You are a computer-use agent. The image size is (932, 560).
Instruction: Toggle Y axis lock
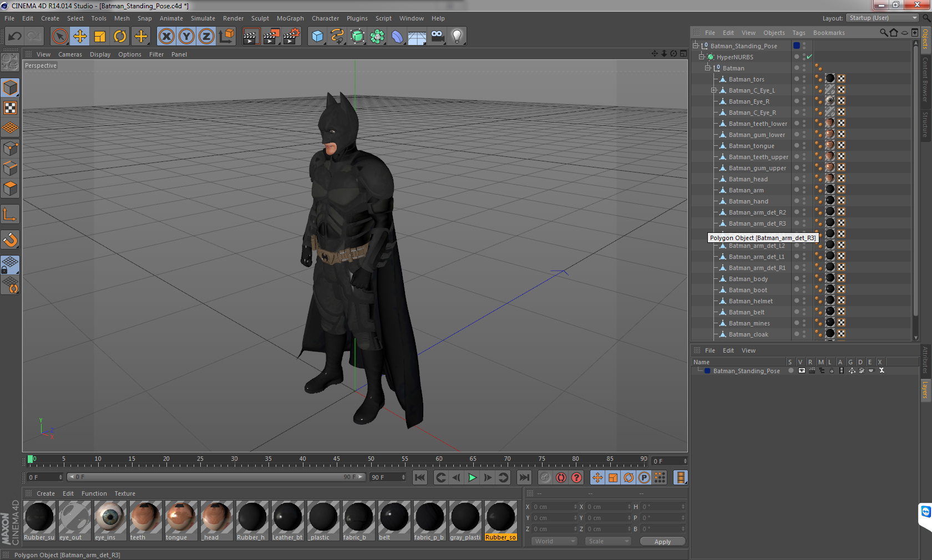[x=186, y=37]
